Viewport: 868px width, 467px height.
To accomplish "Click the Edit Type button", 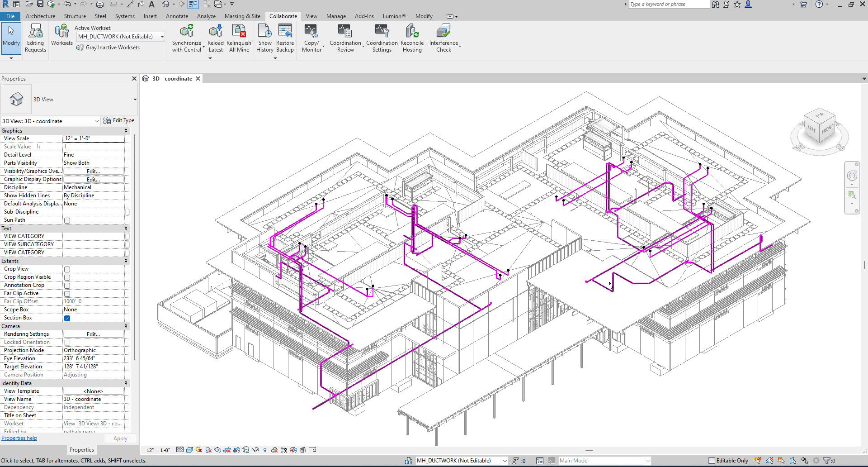I will 119,120.
